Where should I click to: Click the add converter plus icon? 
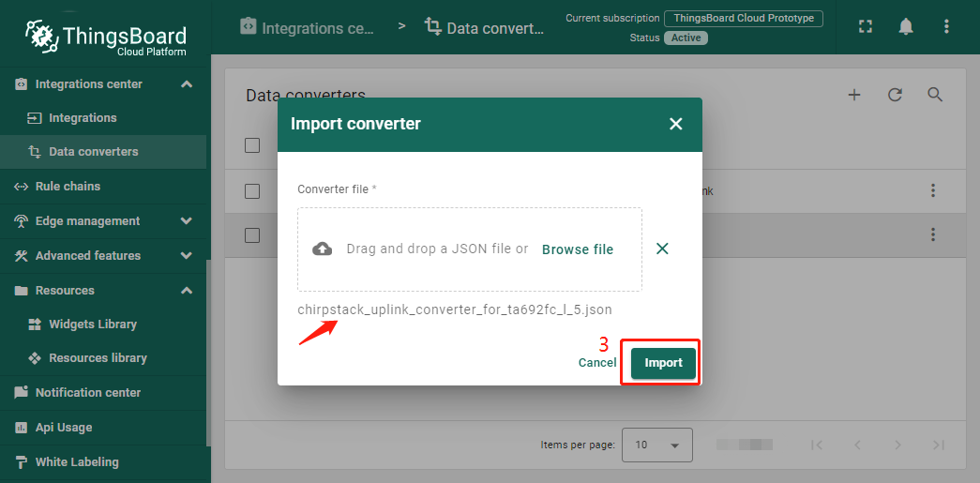(854, 95)
